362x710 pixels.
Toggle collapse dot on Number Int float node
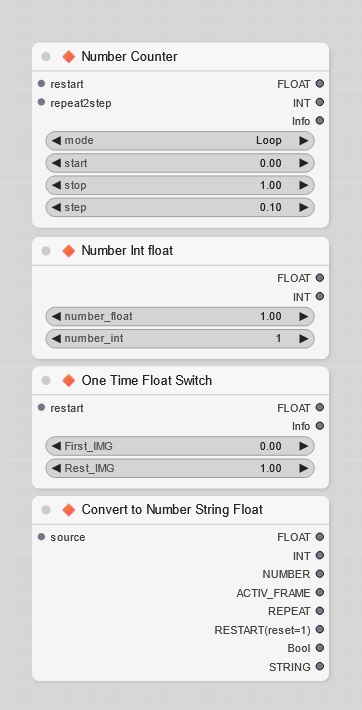pyautogui.click(x=46, y=250)
